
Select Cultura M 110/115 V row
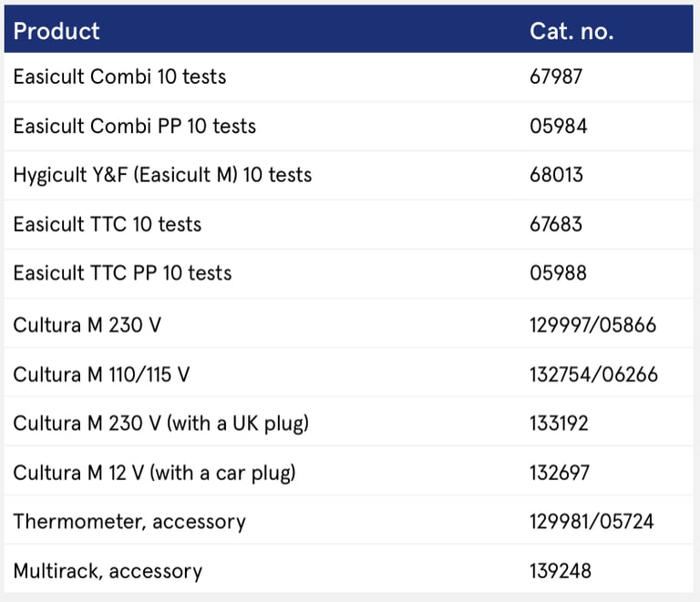pyautogui.click(x=101, y=374)
